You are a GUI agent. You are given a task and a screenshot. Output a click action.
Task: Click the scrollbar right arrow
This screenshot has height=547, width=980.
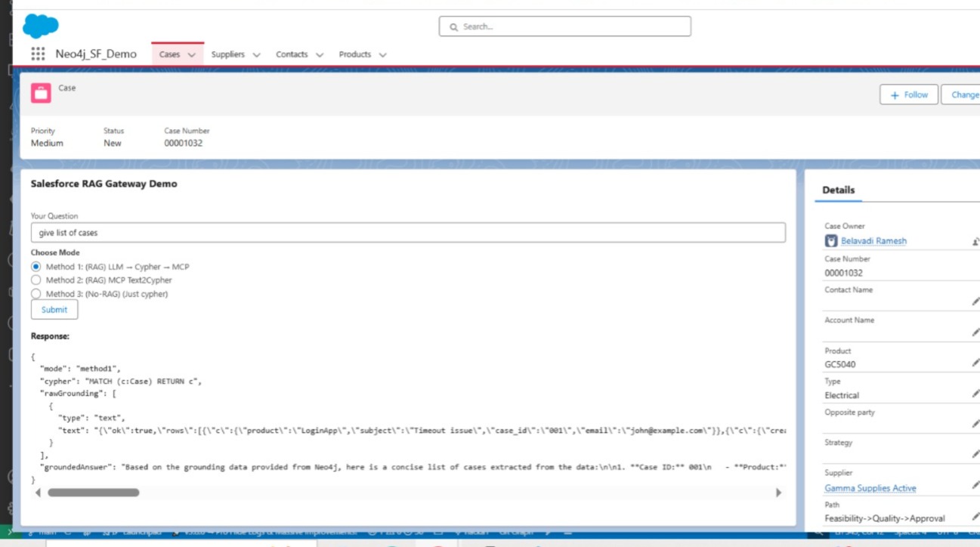coord(778,493)
